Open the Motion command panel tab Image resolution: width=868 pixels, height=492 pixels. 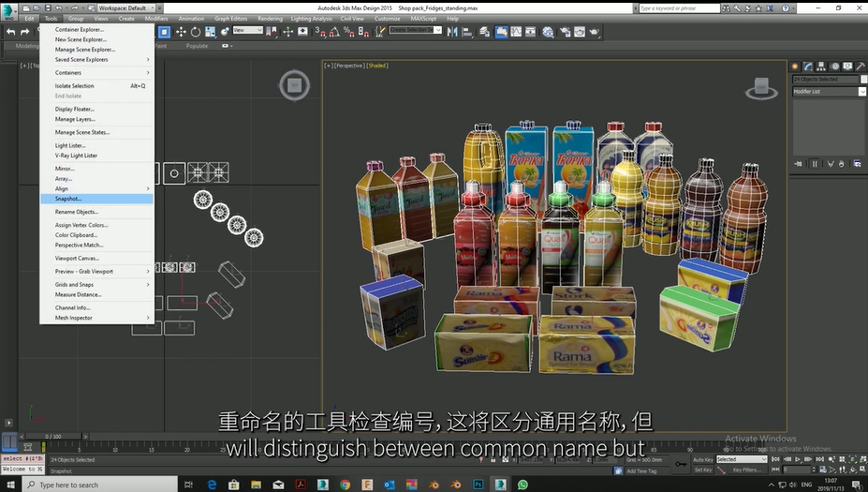tap(835, 67)
